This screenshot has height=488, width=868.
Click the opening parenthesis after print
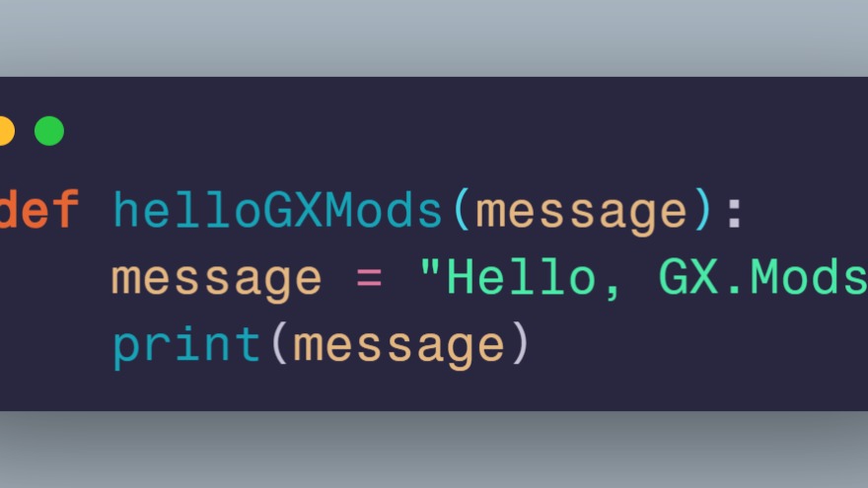pos(280,343)
